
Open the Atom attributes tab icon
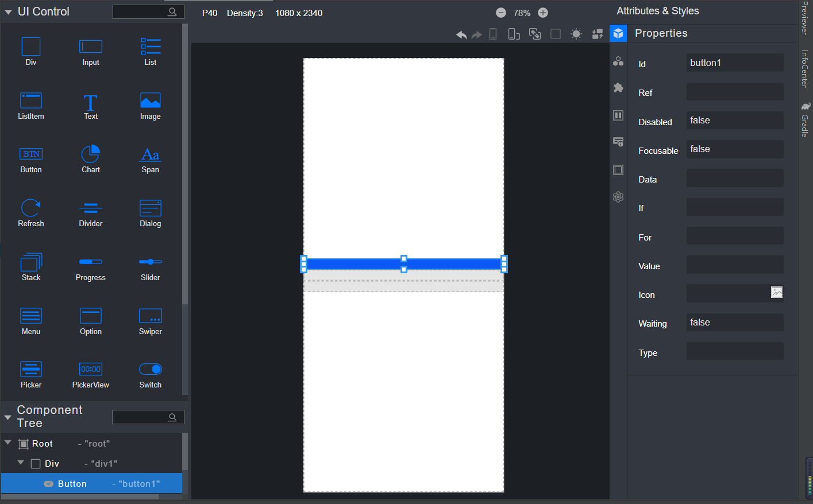[x=618, y=197]
